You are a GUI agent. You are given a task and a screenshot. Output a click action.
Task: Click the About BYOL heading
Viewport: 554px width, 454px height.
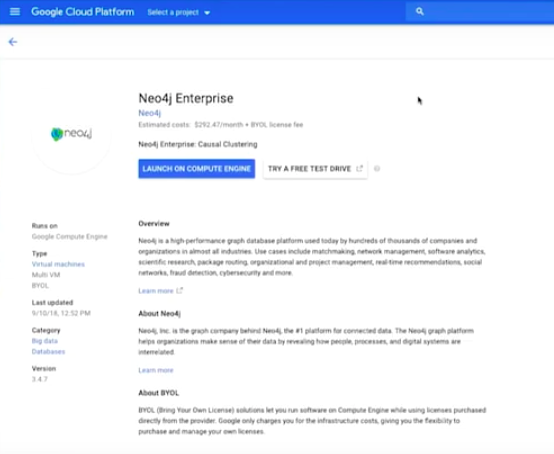[x=159, y=393]
